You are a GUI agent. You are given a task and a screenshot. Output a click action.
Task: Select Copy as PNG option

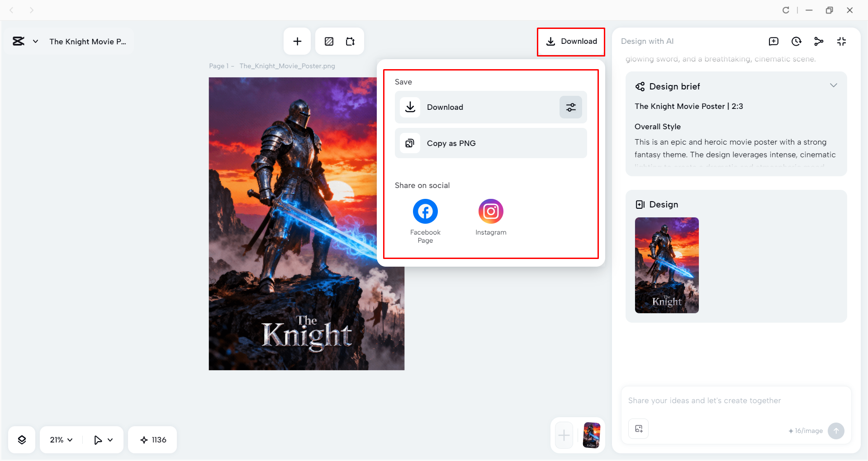point(491,143)
